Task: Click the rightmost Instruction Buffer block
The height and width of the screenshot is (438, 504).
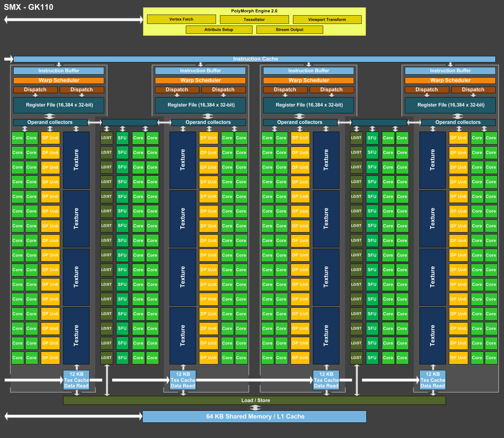Action: tap(450, 71)
